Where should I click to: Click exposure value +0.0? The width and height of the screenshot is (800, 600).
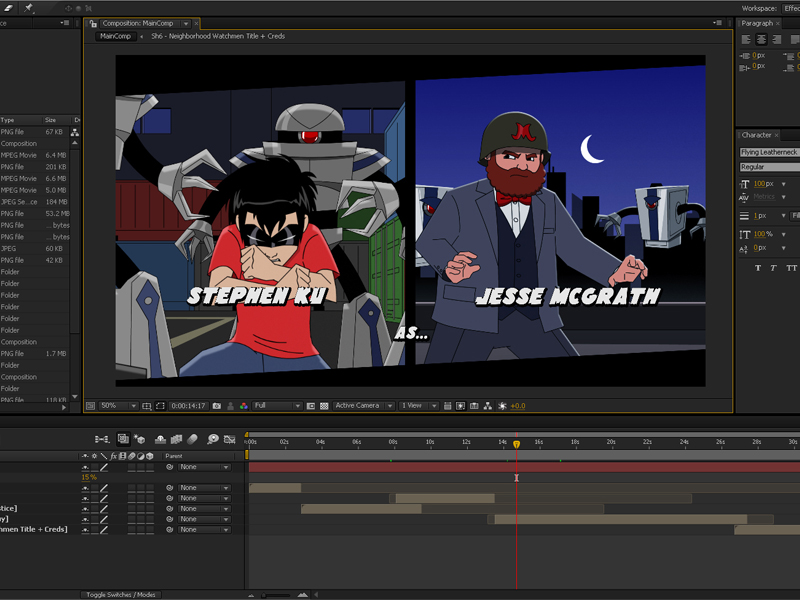pyautogui.click(x=518, y=406)
